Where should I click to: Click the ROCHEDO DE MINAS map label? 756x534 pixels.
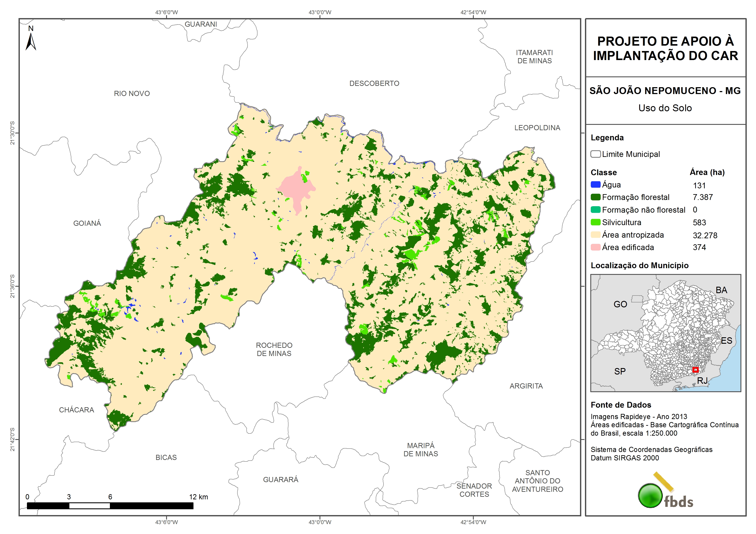tap(274, 349)
